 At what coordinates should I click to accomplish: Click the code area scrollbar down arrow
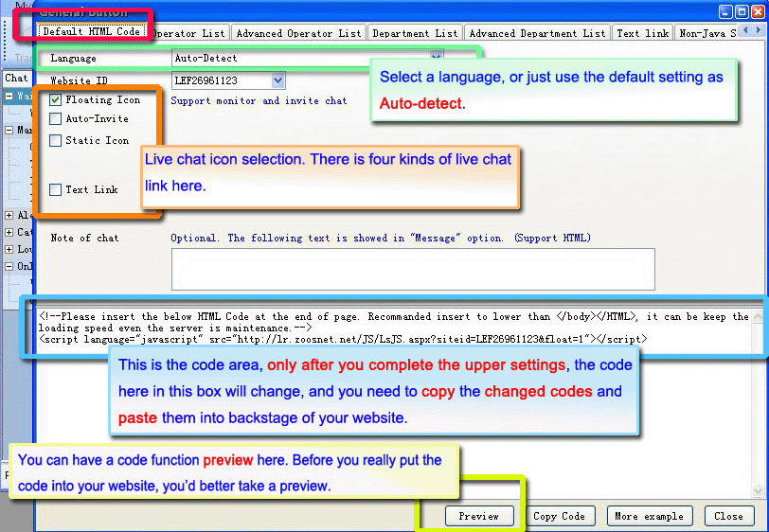[759, 490]
